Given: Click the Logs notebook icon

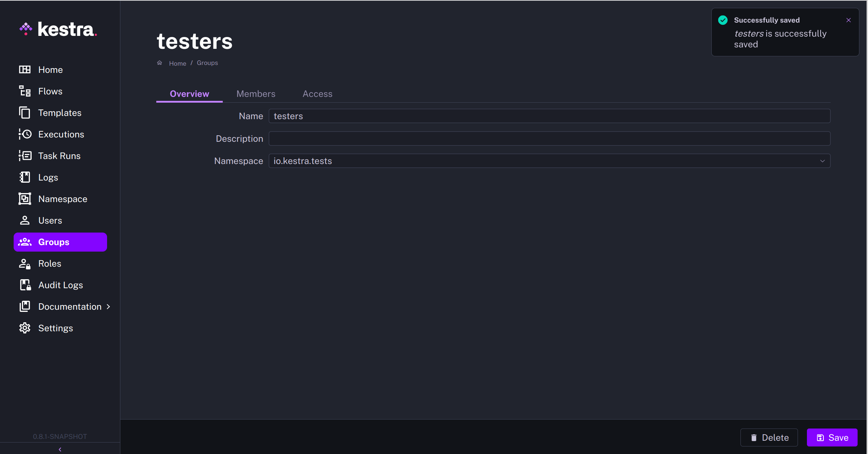Looking at the screenshot, I should coord(25,177).
